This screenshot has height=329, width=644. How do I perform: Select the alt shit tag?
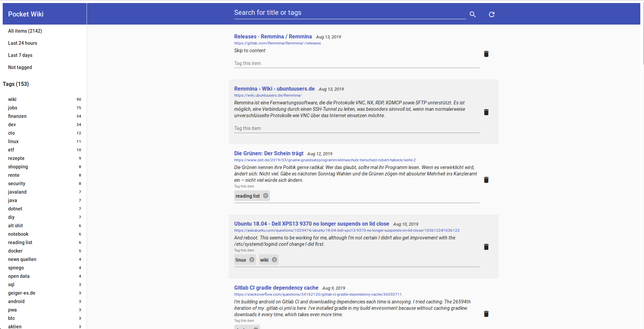click(44, 226)
